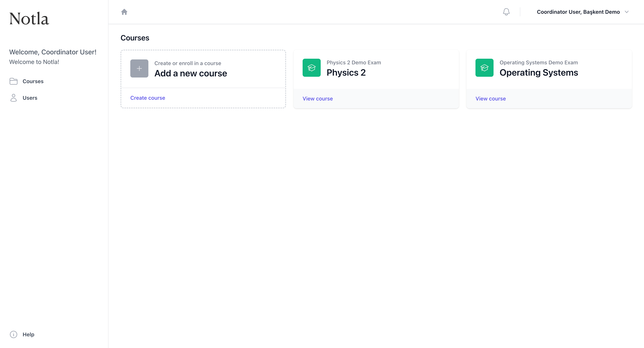Click the Users person icon in sidebar
The height and width of the screenshot is (348, 644).
[x=14, y=98]
